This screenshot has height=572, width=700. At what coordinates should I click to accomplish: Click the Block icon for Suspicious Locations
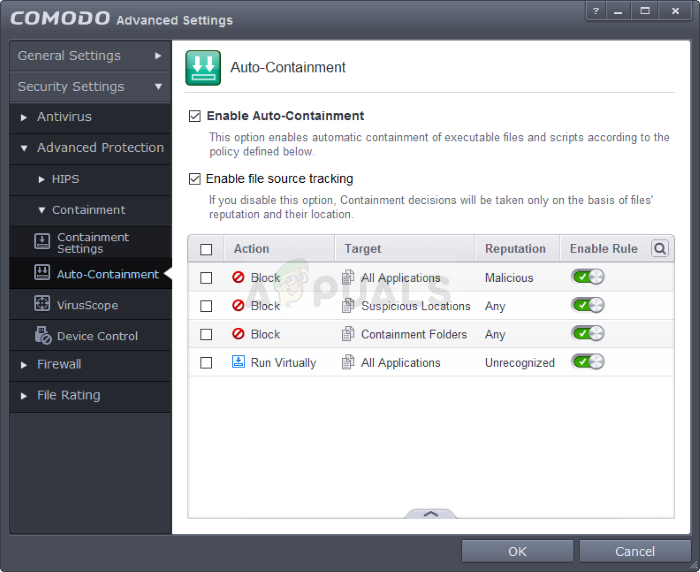click(238, 306)
